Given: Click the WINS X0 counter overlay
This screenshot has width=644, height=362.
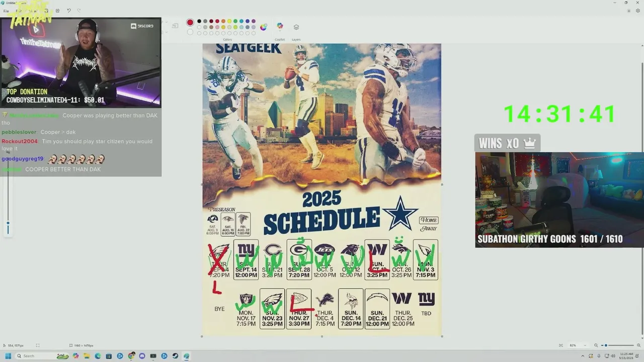Looking at the screenshot, I should pos(507,143).
